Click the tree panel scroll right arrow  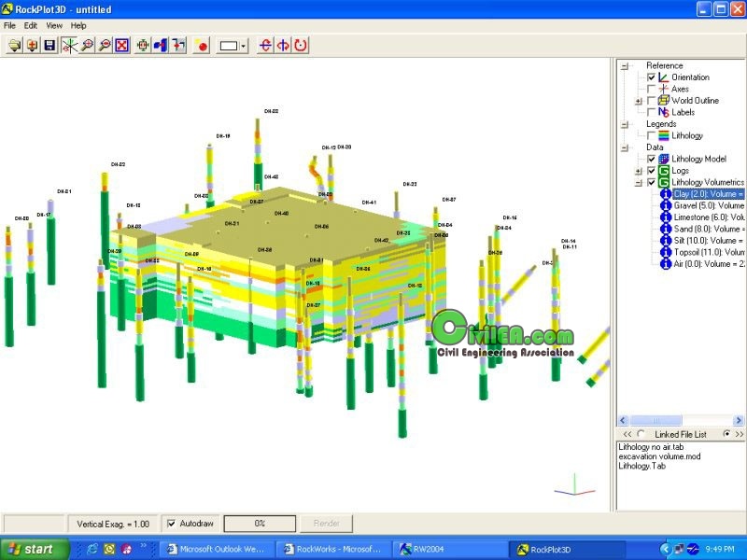click(x=739, y=421)
